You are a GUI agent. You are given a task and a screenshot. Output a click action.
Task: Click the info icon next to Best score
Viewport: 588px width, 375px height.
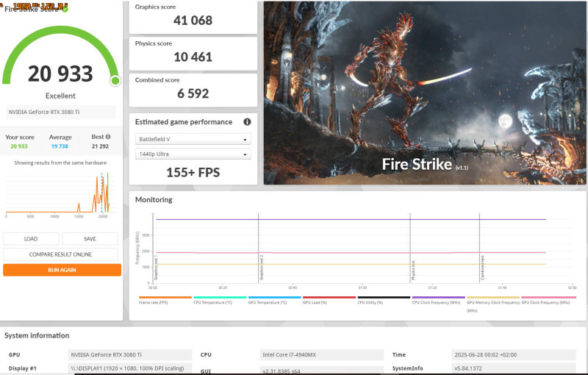click(108, 137)
